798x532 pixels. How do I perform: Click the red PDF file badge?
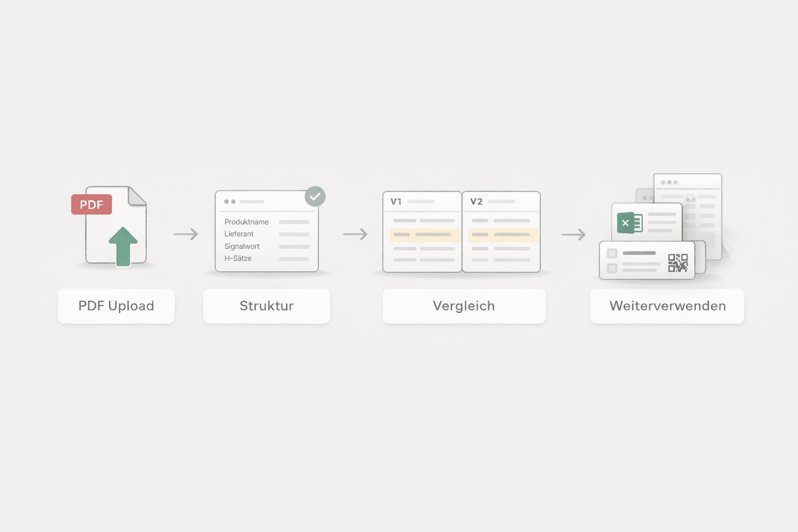91,204
